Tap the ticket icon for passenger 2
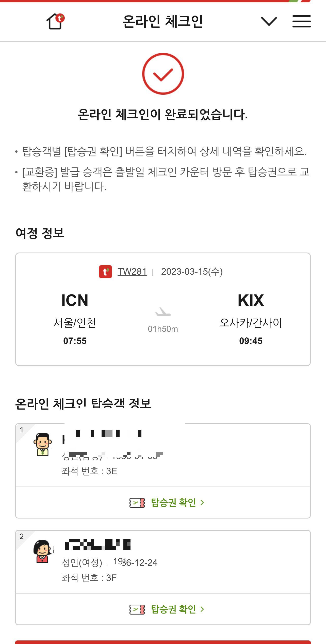326x644 pixels. point(137,609)
